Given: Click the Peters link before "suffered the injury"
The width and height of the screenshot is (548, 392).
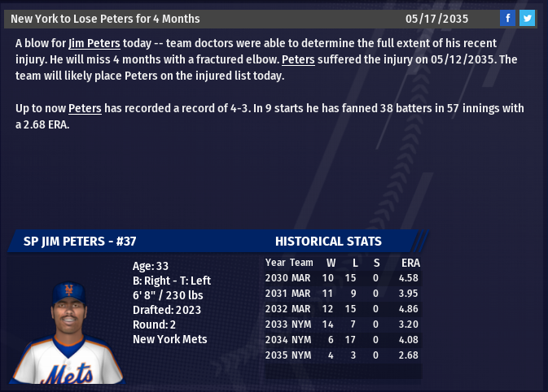Looking at the screenshot, I should (298, 60).
